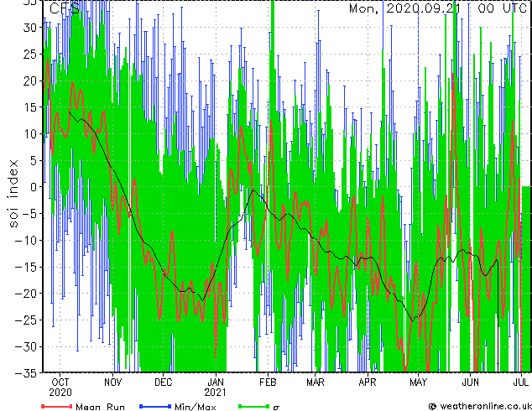The image size is (532, 411).
Task: Click the -35 y-axis tick label
Action: pos(26,373)
